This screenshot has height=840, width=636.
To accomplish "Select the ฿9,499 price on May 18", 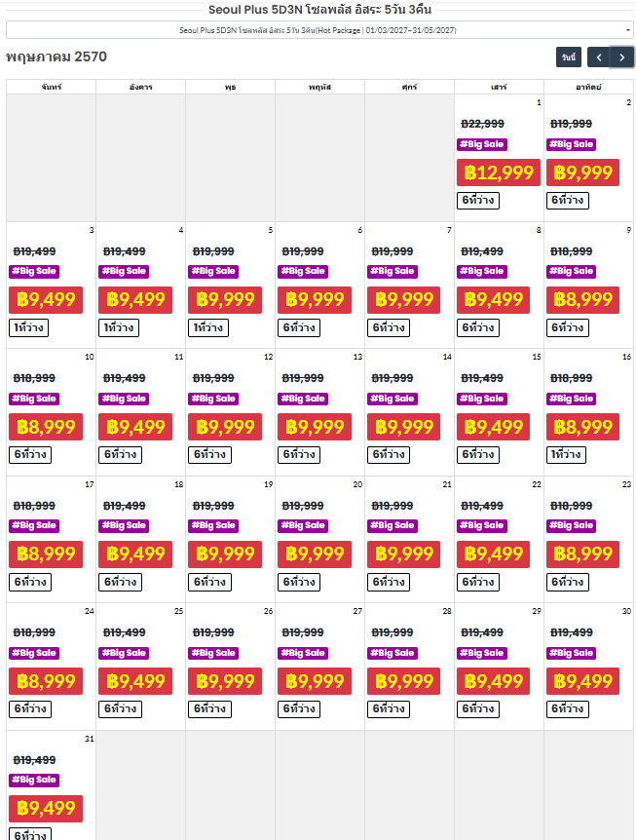I will coord(135,554).
